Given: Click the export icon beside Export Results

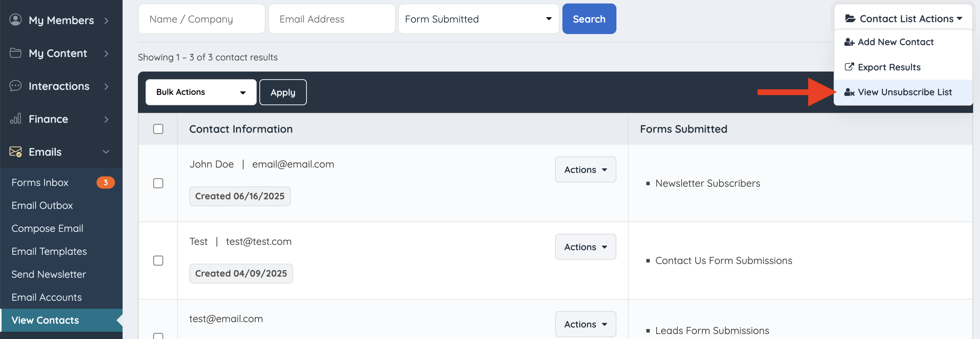Looking at the screenshot, I should 849,67.
